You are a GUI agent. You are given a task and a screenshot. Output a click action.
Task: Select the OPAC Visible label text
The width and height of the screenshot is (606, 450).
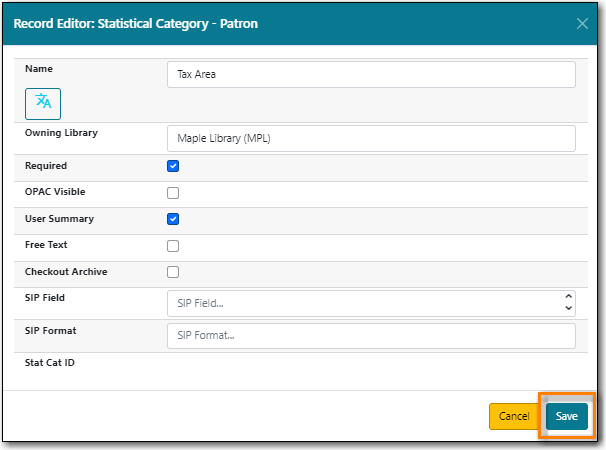tap(55, 192)
